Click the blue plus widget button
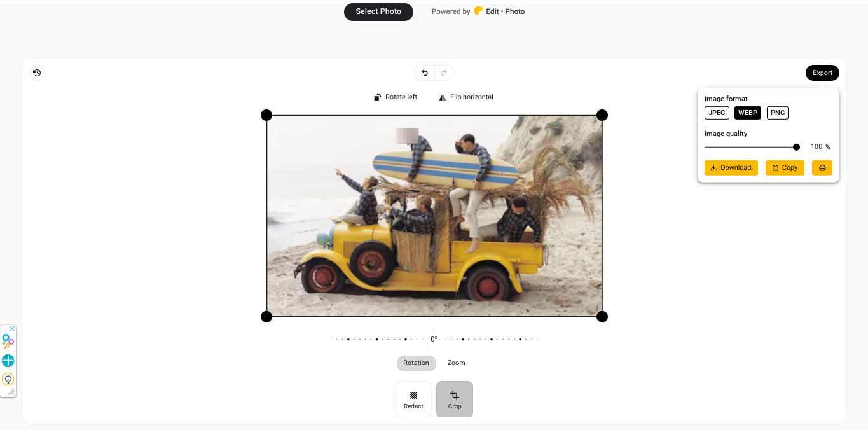This screenshot has height=430, width=868. coord(8,361)
